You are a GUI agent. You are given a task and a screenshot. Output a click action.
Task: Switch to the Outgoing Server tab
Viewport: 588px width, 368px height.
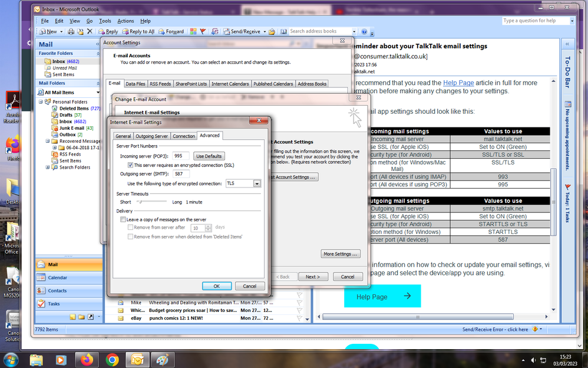[151, 136]
